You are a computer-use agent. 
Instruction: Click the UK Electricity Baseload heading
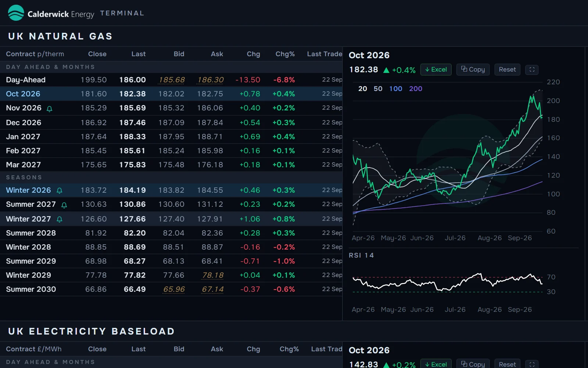tap(91, 331)
